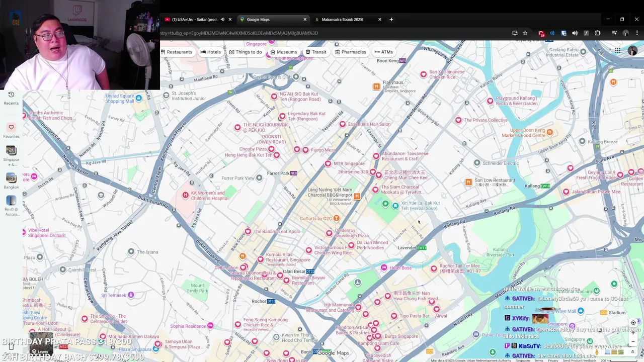
Task: Filter map by ATMs
Action: point(384,52)
